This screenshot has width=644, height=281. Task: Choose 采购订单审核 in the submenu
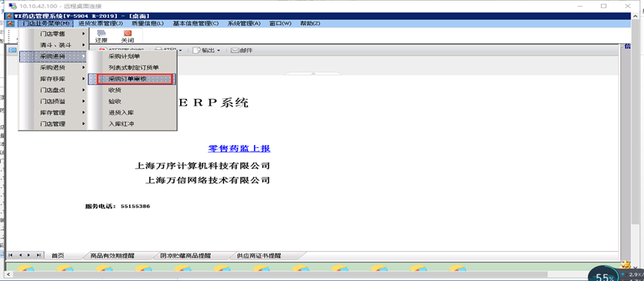coord(133,79)
